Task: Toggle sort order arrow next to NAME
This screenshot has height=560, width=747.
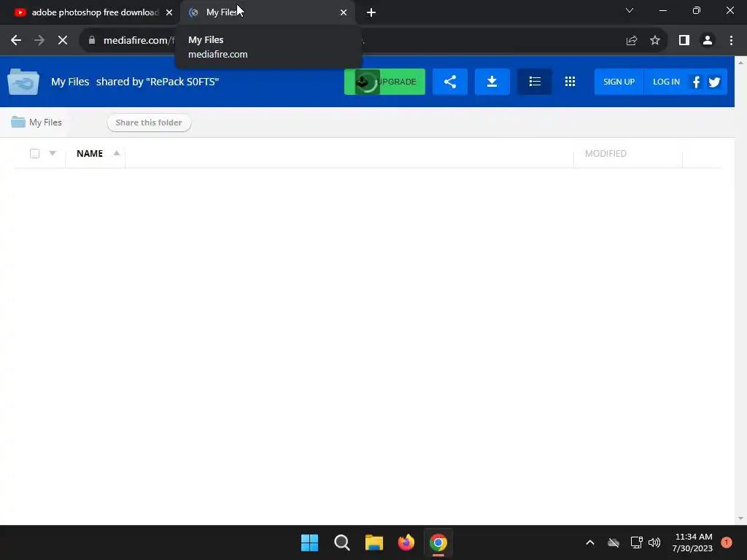Action: 116,153
